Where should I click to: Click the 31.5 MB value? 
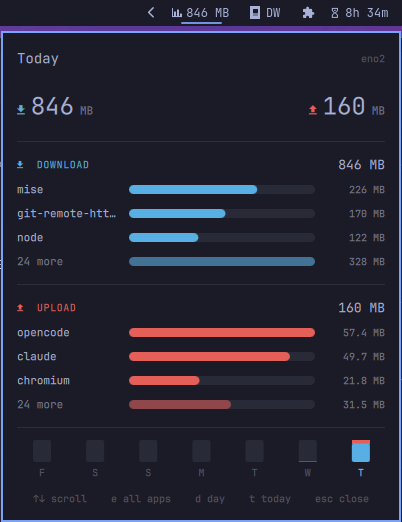coord(364,405)
